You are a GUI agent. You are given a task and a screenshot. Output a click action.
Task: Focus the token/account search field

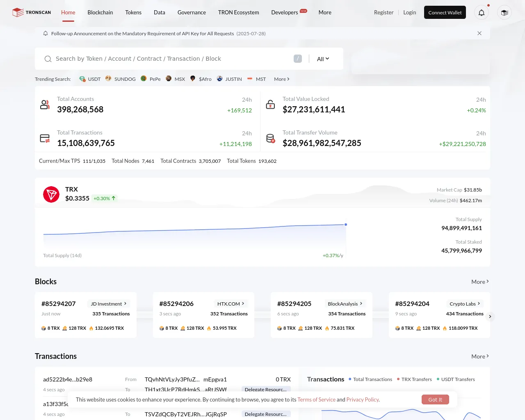pos(172,59)
